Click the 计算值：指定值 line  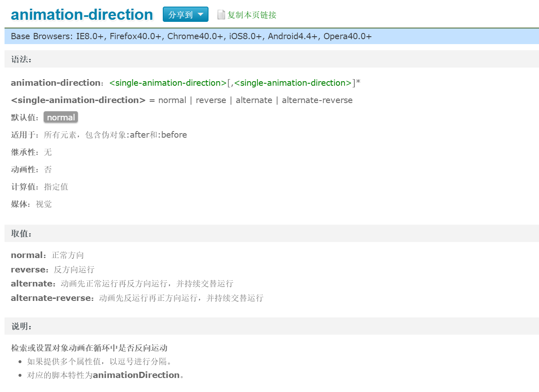click(40, 187)
